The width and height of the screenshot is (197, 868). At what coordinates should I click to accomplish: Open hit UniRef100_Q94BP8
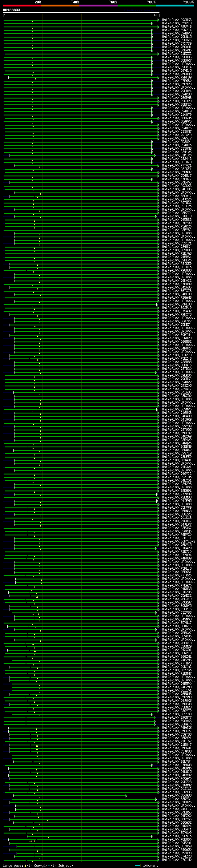(x=177, y=33)
